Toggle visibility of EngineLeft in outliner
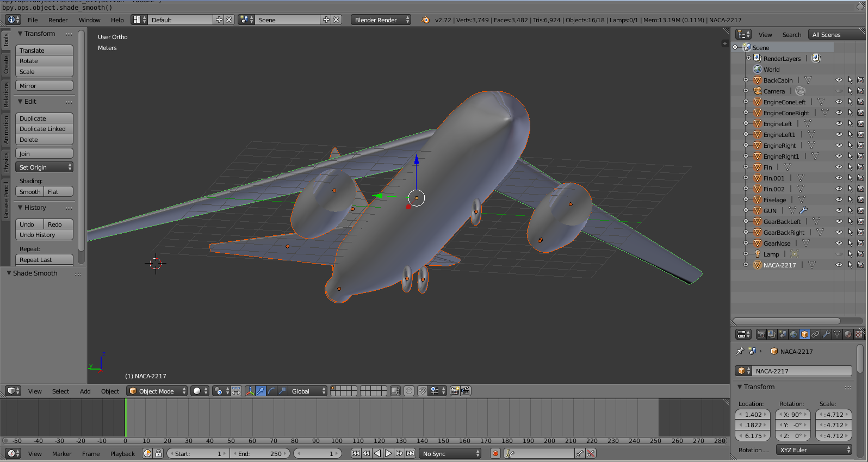The width and height of the screenshot is (868, 462). 839,123
